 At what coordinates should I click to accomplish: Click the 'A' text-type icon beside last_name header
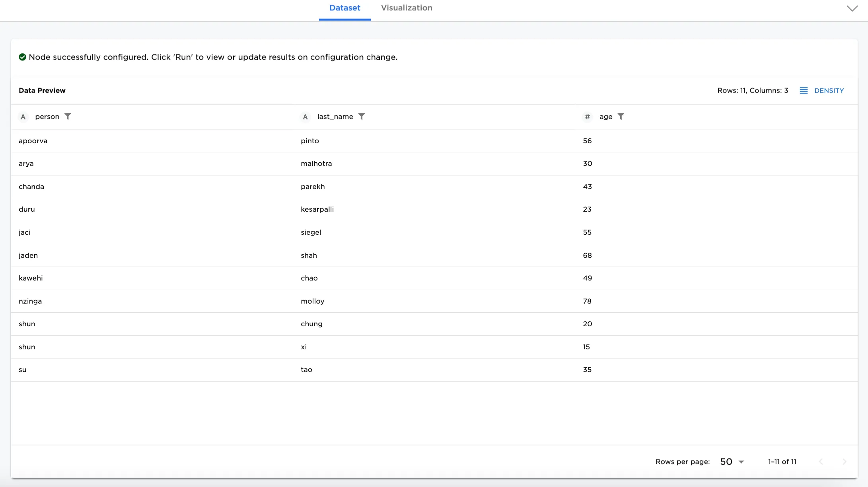coord(305,117)
